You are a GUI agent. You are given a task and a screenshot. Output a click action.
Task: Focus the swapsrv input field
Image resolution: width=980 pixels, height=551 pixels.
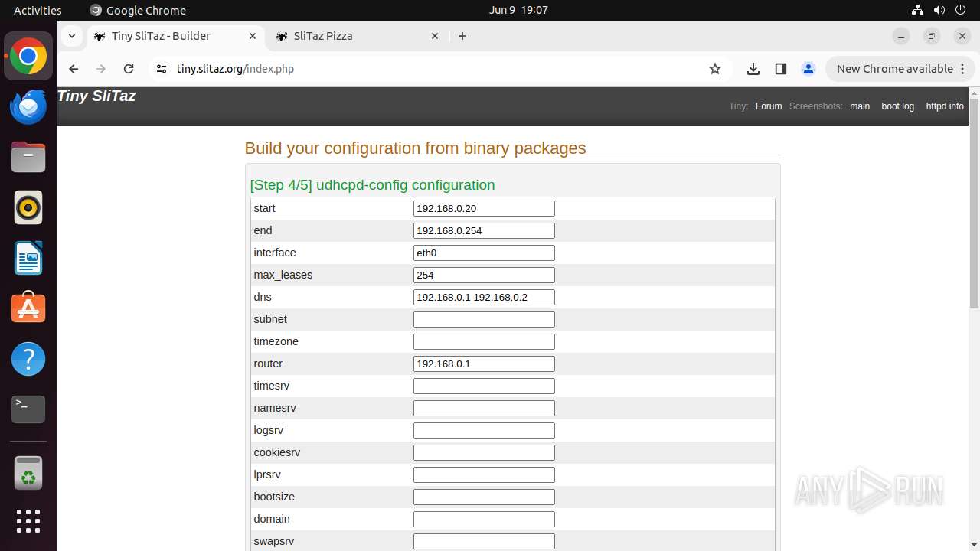pyautogui.click(x=484, y=541)
